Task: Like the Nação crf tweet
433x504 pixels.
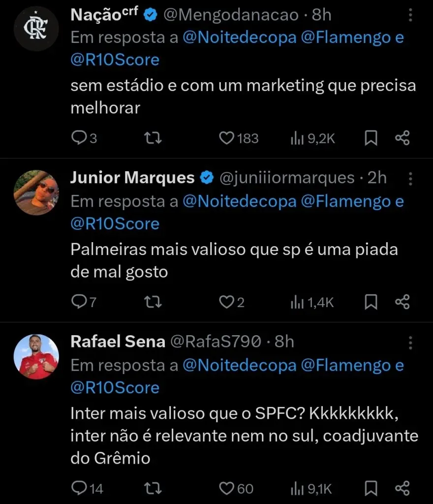Action: tap(227, 139)
